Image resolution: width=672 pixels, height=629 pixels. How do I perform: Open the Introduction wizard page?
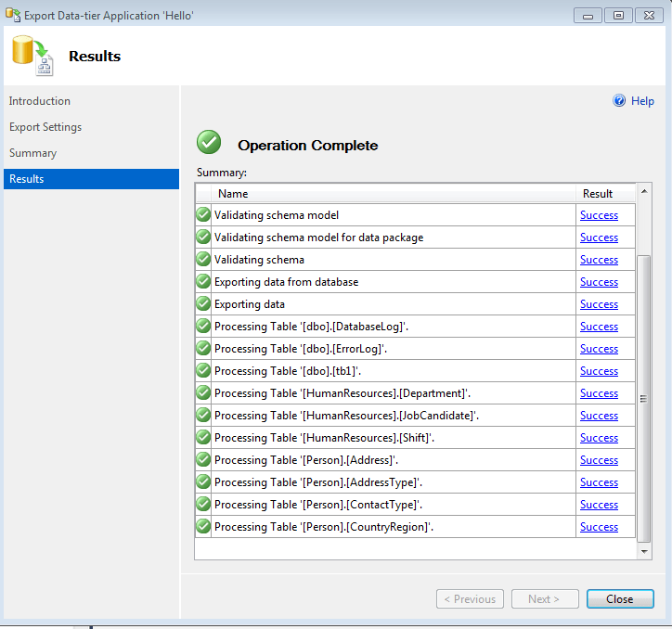[x=40, y=101]
